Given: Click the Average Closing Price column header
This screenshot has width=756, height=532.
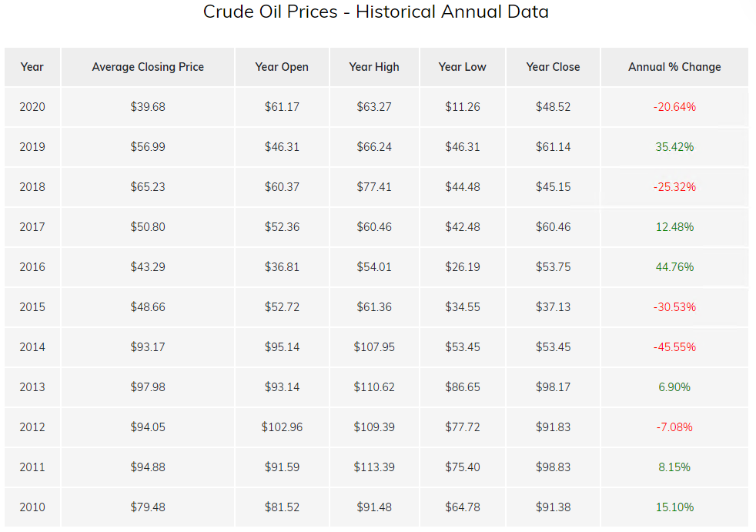Looking at the screenshot, I should 148,67.
